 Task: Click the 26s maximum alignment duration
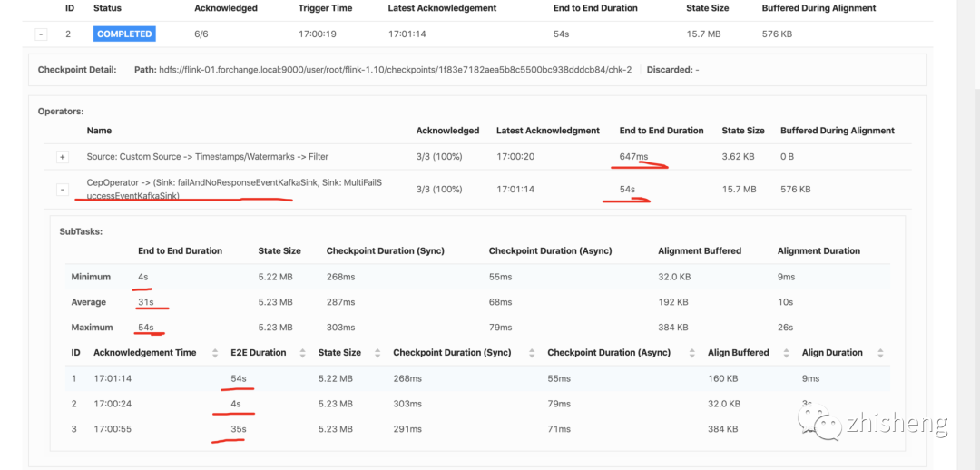785,327
